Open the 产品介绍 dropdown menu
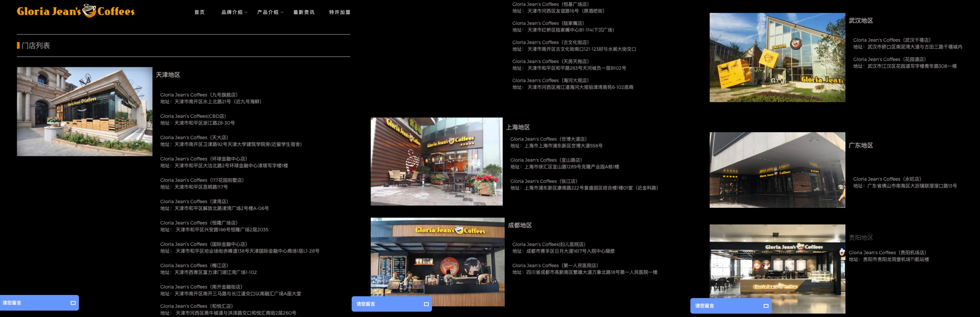The image size is (980, 317). (270, 12)
